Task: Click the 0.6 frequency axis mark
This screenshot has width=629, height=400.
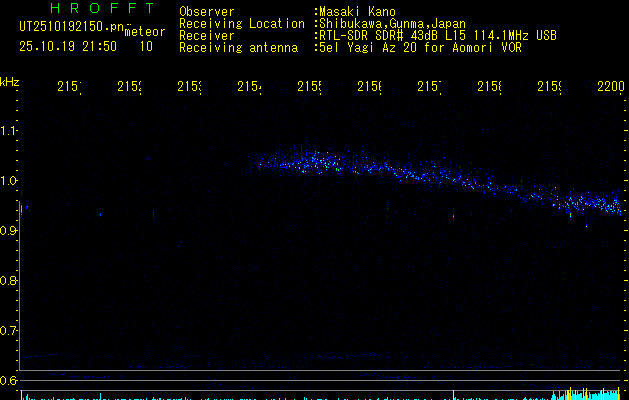Action: [x=10, y=380]
